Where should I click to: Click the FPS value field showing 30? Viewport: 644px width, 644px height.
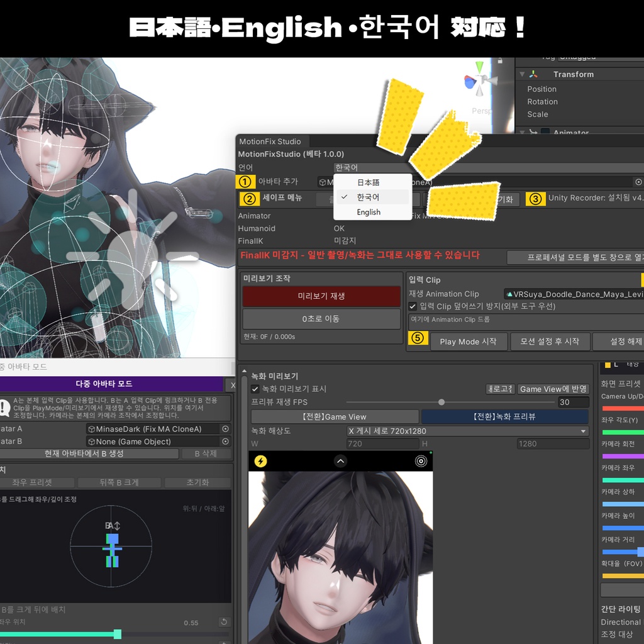[574, 402]
